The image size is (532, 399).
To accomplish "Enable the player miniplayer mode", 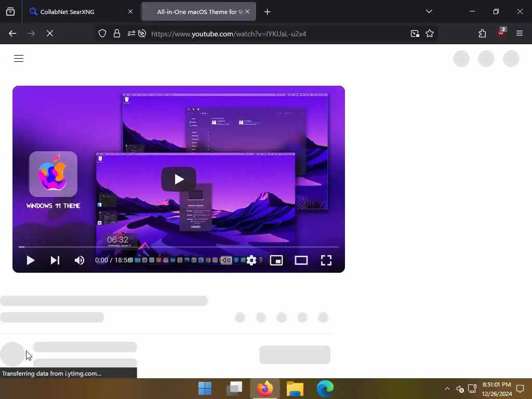I will click(276, 260).
